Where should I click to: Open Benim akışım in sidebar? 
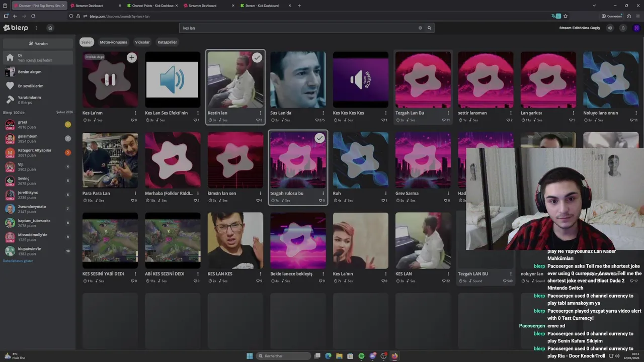click(x=38, y=72)
